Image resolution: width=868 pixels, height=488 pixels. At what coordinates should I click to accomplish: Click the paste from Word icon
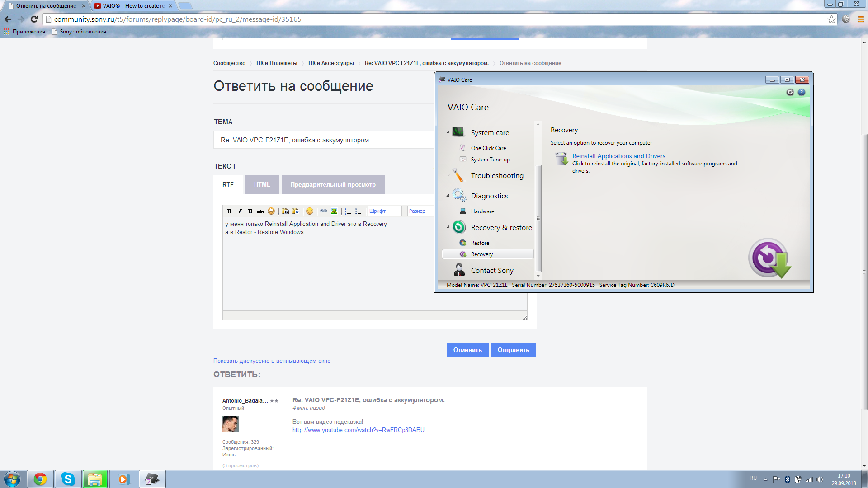296,211
